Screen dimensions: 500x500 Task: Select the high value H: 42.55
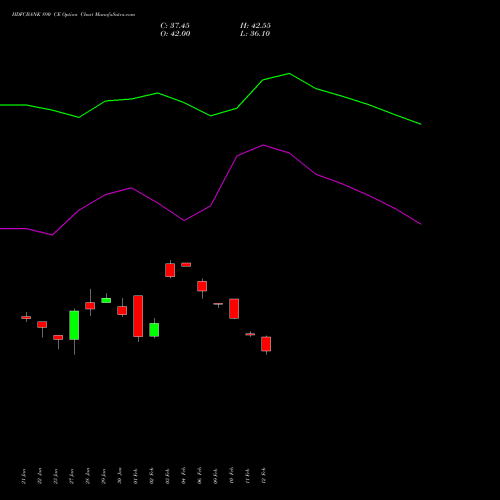[255, 26]
